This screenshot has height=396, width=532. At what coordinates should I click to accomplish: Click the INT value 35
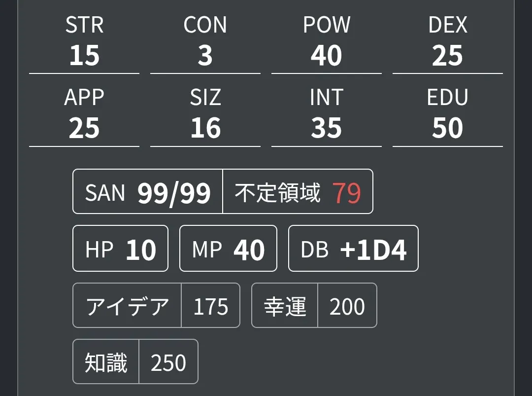pos(326,128)
